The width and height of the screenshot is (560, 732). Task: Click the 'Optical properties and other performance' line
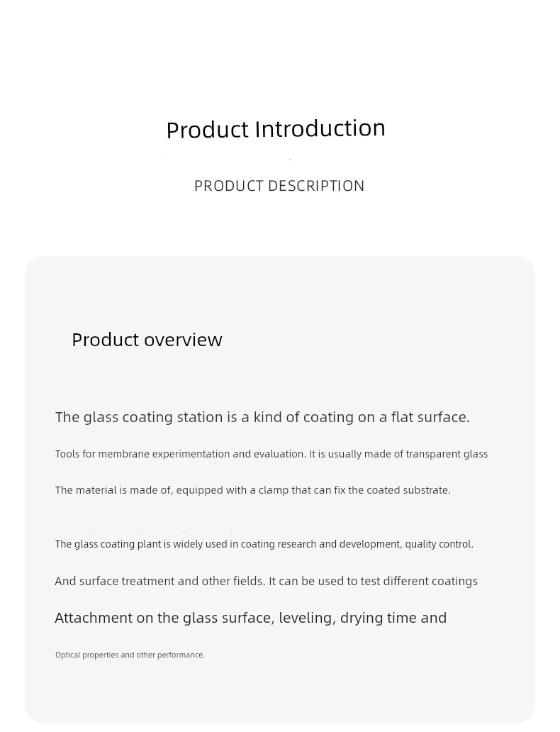click(x=130, y=655)
